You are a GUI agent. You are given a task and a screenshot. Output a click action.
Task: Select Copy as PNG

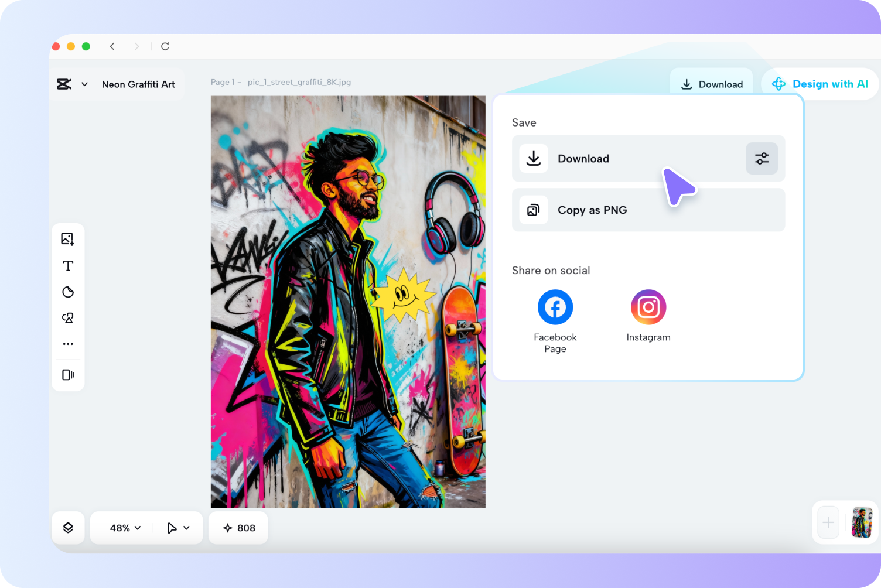592,210
